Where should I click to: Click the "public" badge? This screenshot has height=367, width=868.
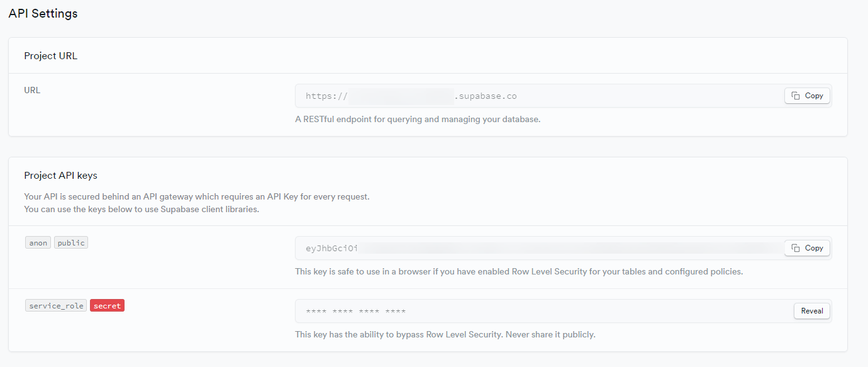coord(71,243)
